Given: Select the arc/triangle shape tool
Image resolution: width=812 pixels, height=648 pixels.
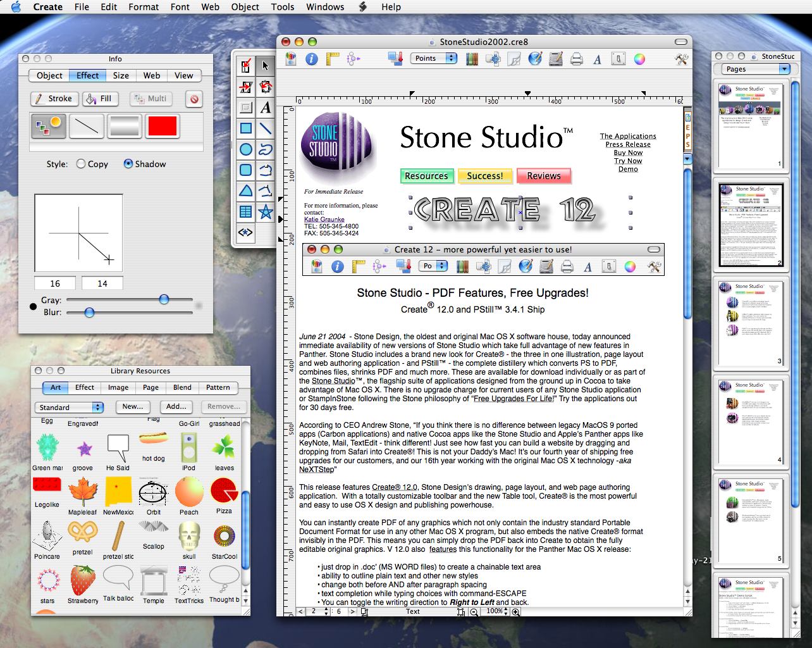Looking at the screenshot, I should [246, 191].
